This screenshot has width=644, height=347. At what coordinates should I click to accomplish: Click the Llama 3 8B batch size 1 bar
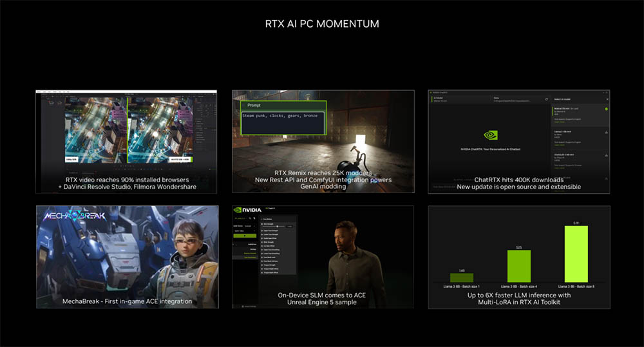[x=462, y=277]
